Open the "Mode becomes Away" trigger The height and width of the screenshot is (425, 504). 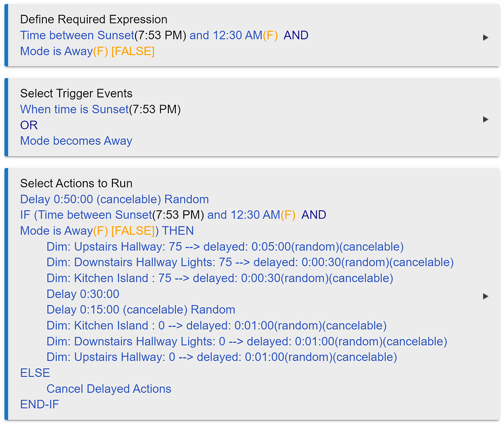pyautogui.click(x=76, y=141)
